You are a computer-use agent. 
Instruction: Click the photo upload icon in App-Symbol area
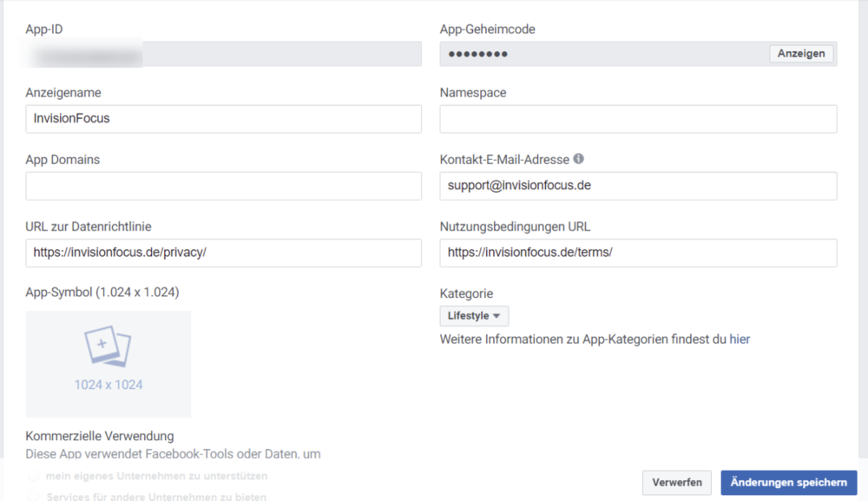[108, 346]
